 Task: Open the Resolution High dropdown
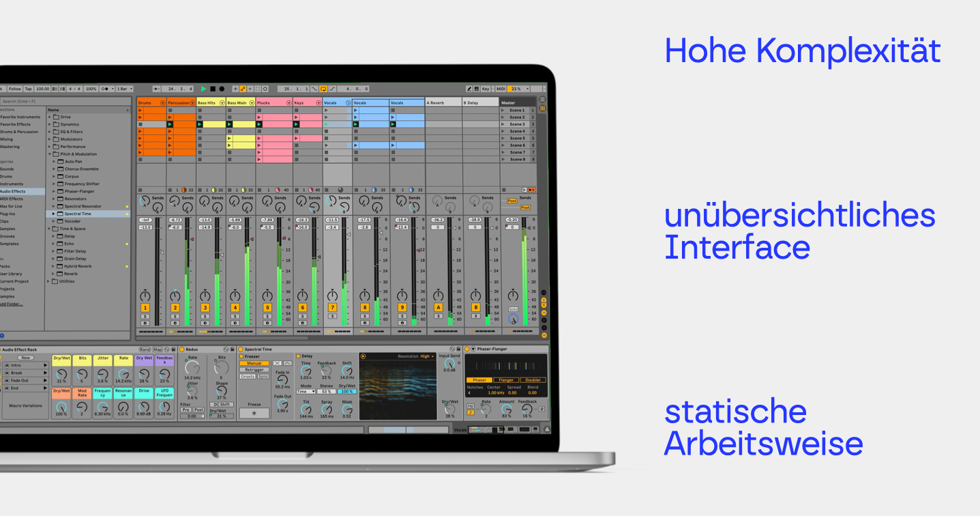pyautogui.click(x=428, y=356)
